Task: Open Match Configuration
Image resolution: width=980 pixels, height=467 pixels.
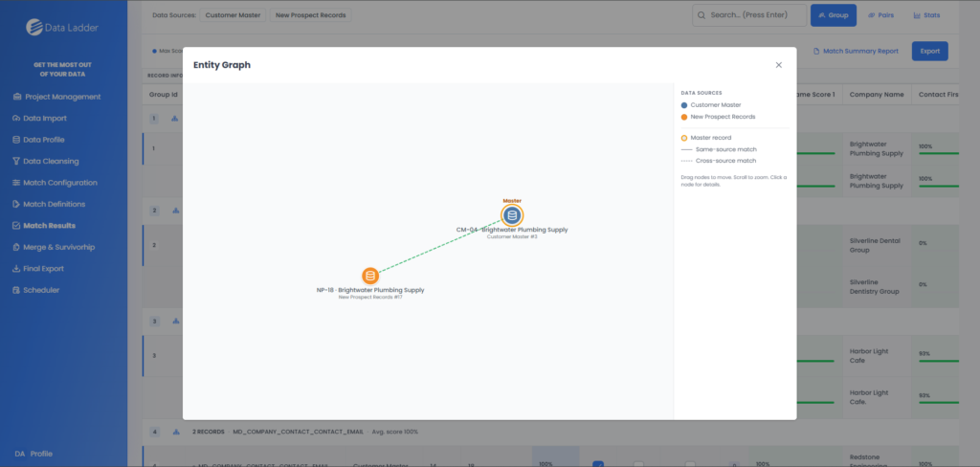Action: coord(55,183)
